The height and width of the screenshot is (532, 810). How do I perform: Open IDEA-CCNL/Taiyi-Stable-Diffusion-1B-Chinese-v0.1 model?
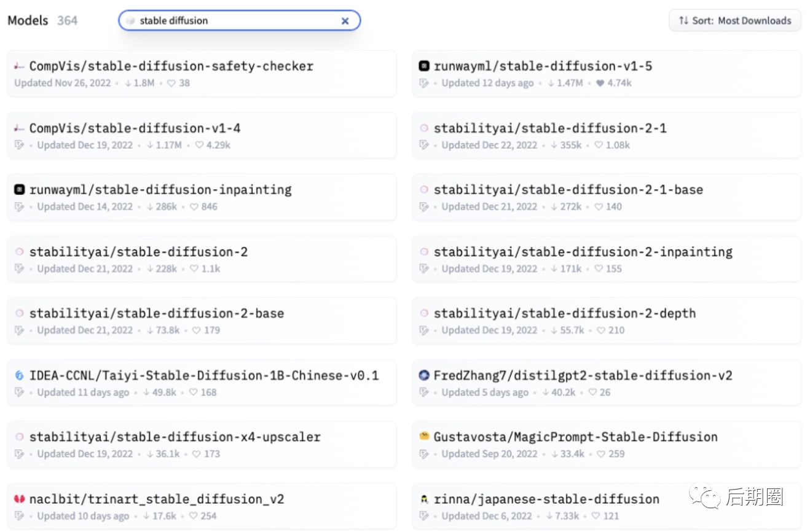[x=202, y=383]
